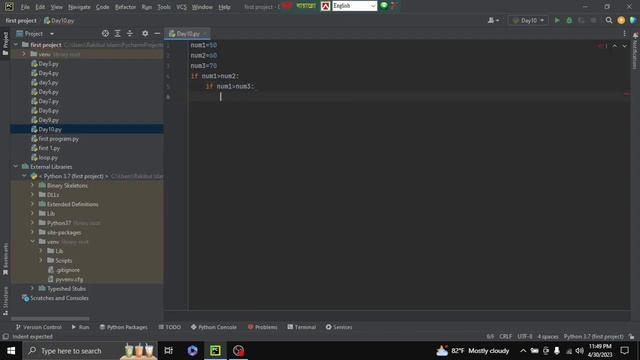
Task: Open Windows notification center icon
Action: (x=624, y=351)
